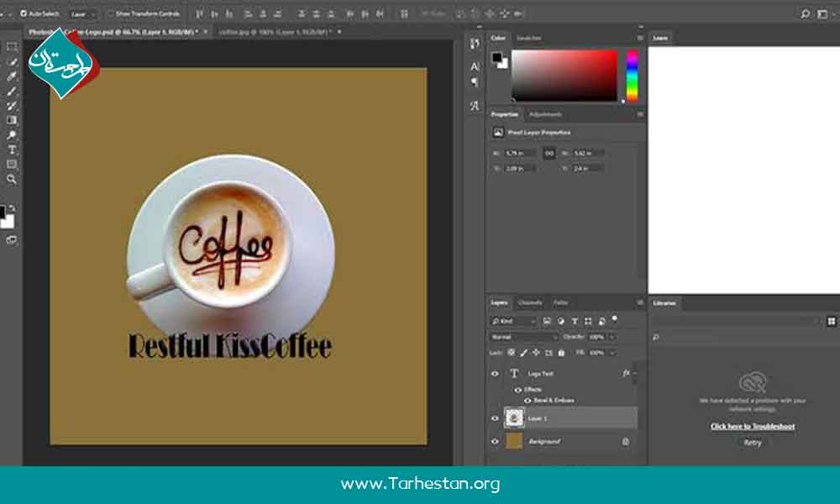Select the Type tool in the toolbar

[x=12, y=150]
